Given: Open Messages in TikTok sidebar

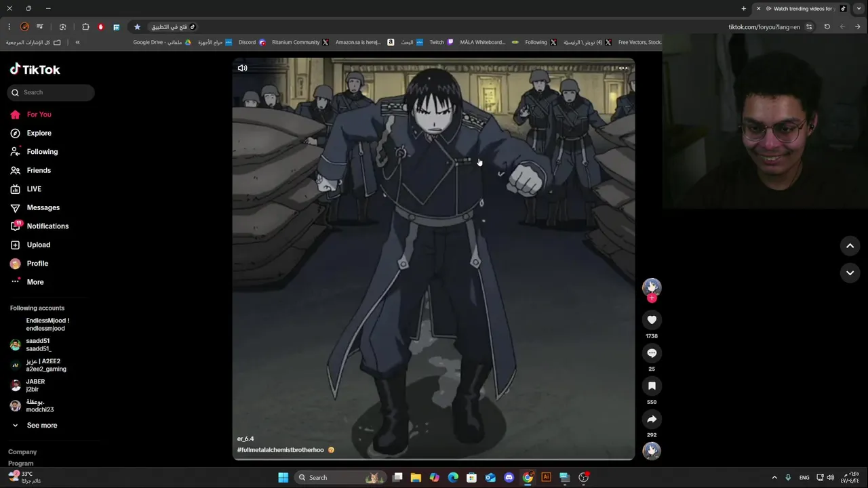Looking at the screenshot, I should click(x=35, y=207).
